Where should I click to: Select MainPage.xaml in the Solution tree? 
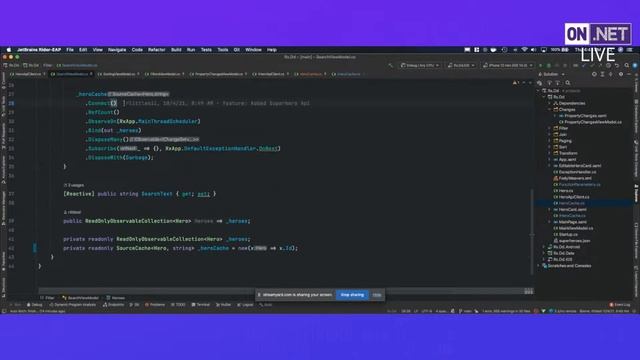click(572, 222)
